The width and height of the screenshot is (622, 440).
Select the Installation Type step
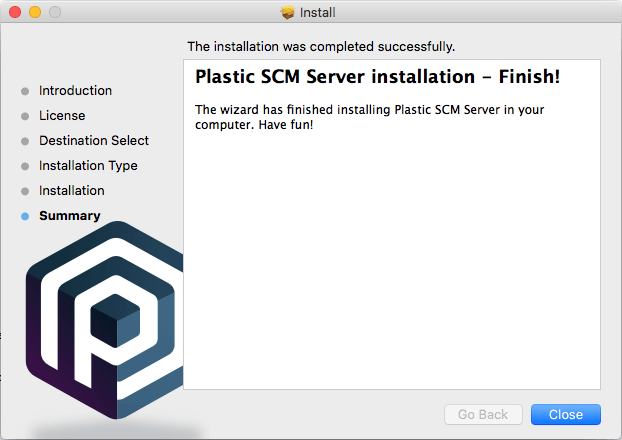coord(88,165)
